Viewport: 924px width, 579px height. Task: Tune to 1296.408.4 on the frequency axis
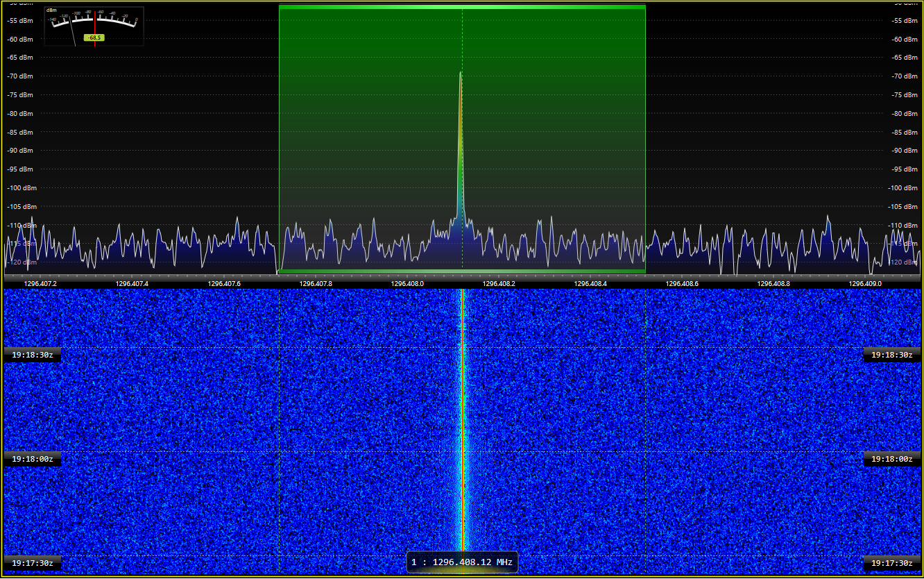pyautogui.click(x=590, y=283)
